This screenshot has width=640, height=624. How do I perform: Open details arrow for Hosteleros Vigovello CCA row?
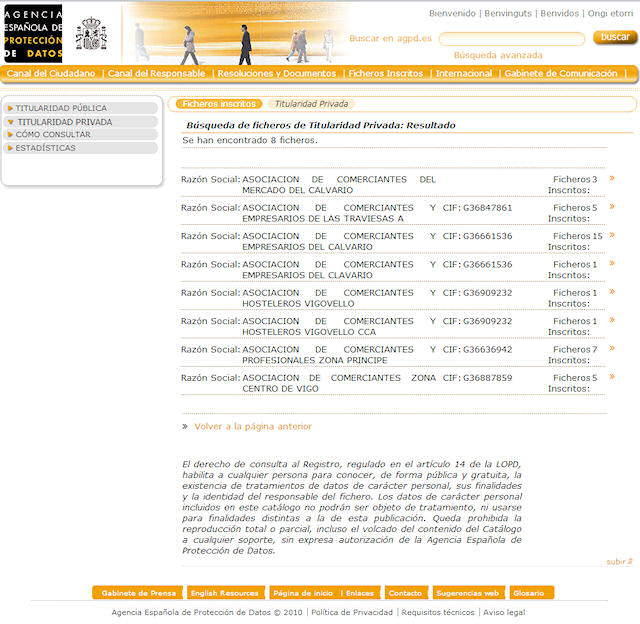612,320
